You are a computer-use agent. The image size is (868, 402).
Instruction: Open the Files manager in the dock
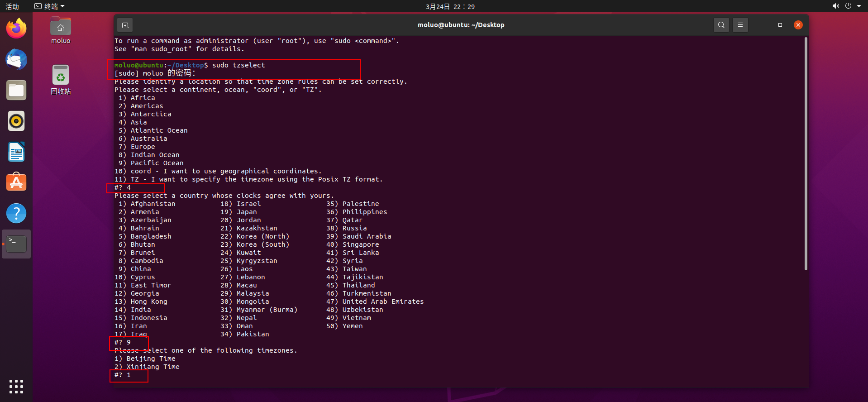(16, 90)
